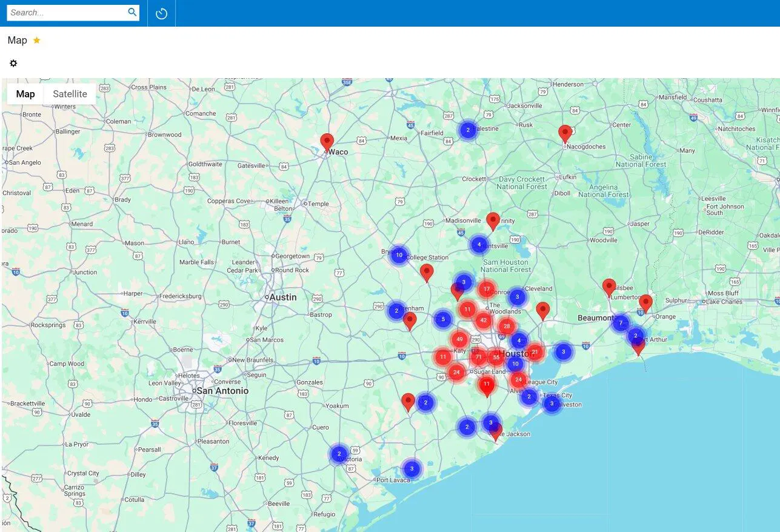Image resolution: width=780 pixels, height=532 pixels.
Task: Open the red cluster labeled 49
Action: pyautogui.click(x=459, y=339)
